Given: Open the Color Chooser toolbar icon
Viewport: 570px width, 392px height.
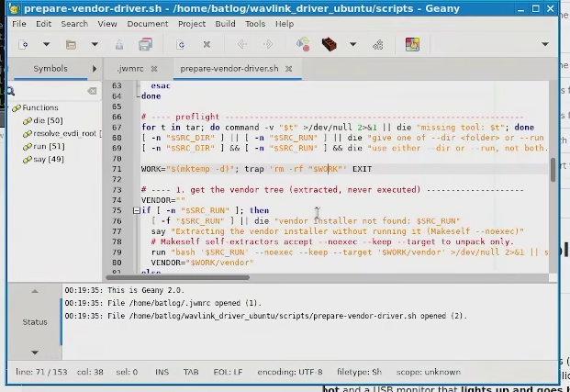Looking at the screenshot, I should coord(413,44).
